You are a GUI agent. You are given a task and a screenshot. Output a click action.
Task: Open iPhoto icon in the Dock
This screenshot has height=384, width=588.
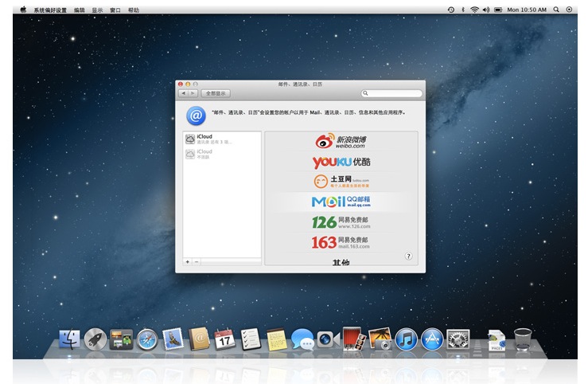point(380,339)
